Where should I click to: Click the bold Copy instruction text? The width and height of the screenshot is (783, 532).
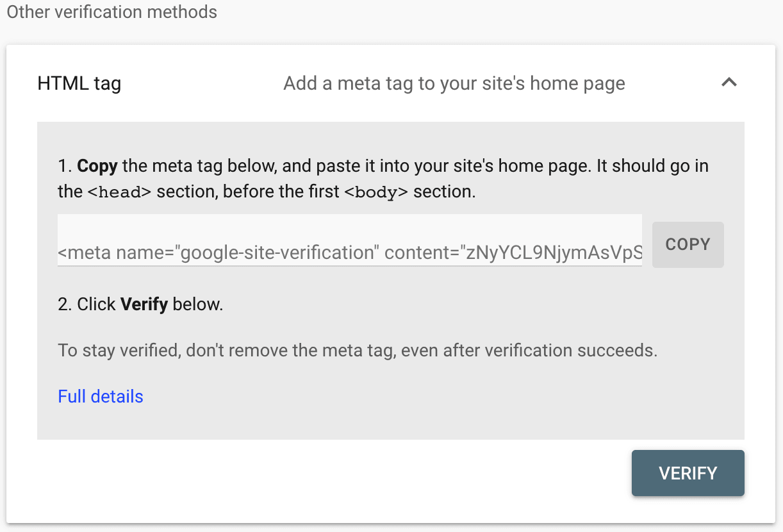click(96, 165)
